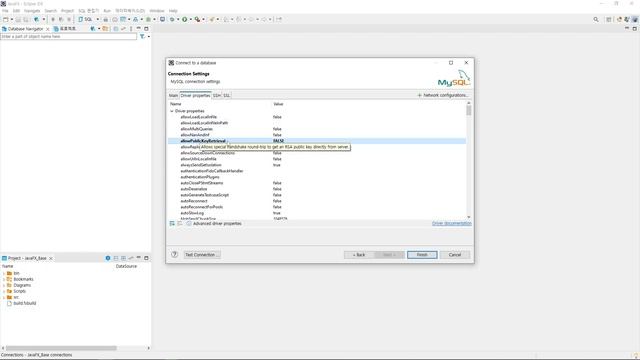
Task: Select build.fxbuild file in Project panel
Action: point(24,303)
